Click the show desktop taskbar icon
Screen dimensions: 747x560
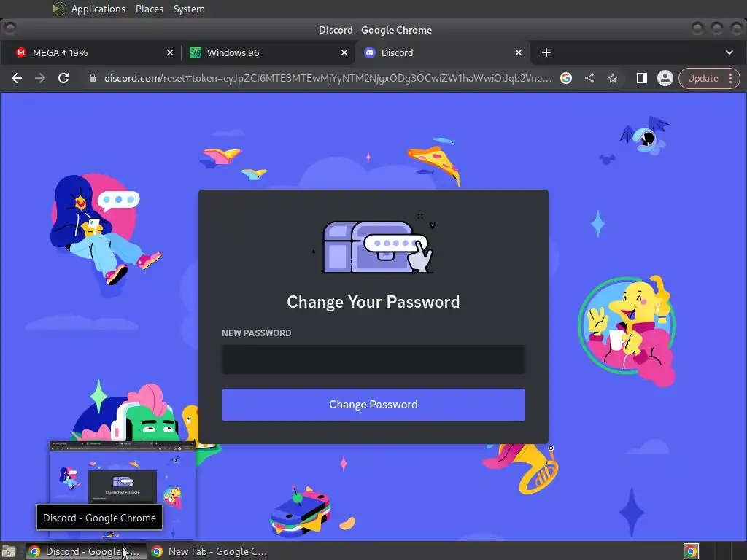pyautogui.click(x=9, y=551)
